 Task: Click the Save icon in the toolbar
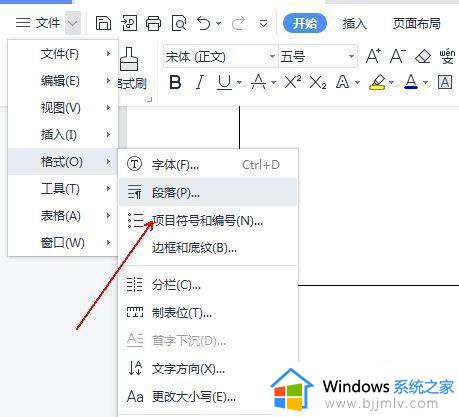point(103,23)
